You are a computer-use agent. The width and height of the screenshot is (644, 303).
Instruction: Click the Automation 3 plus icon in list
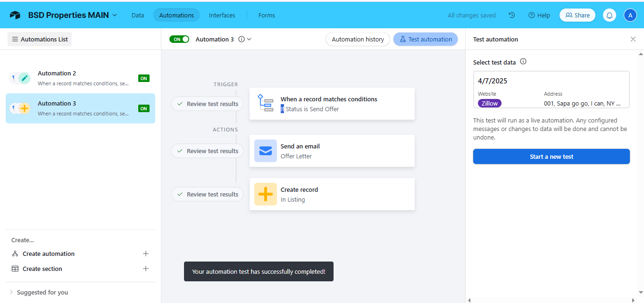pos(25,108)
